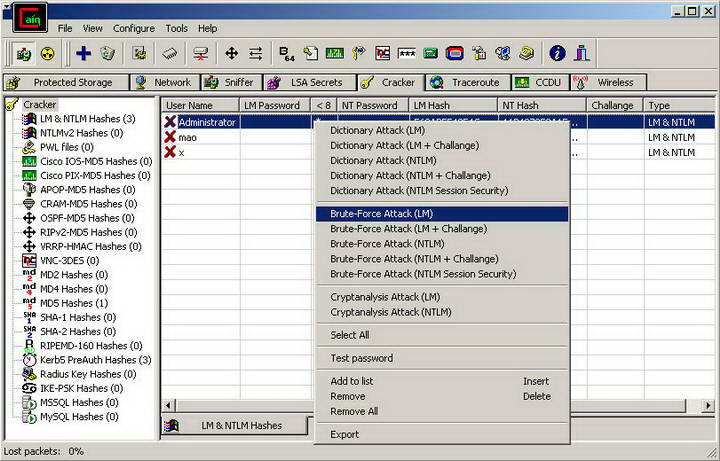The image size is (720, 461).
Task: Toggle the Start/Stop Sniffer toolbar icon
Action: click(22, 53)
